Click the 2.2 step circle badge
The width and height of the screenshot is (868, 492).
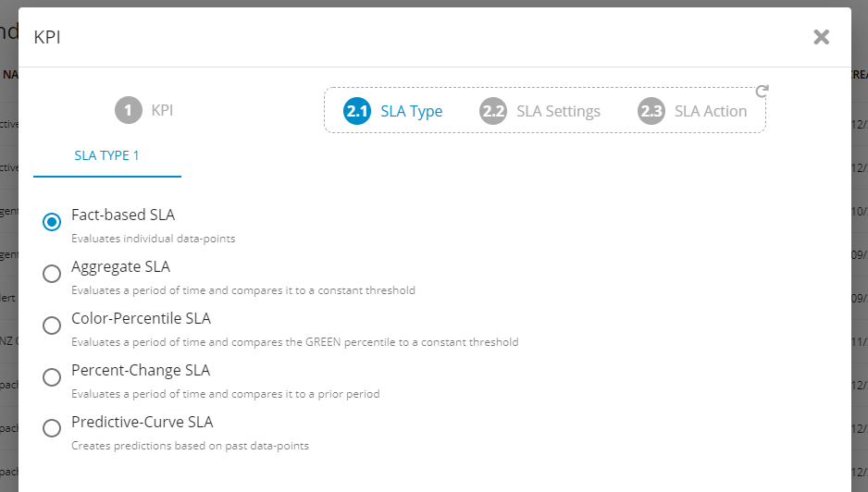493,112
